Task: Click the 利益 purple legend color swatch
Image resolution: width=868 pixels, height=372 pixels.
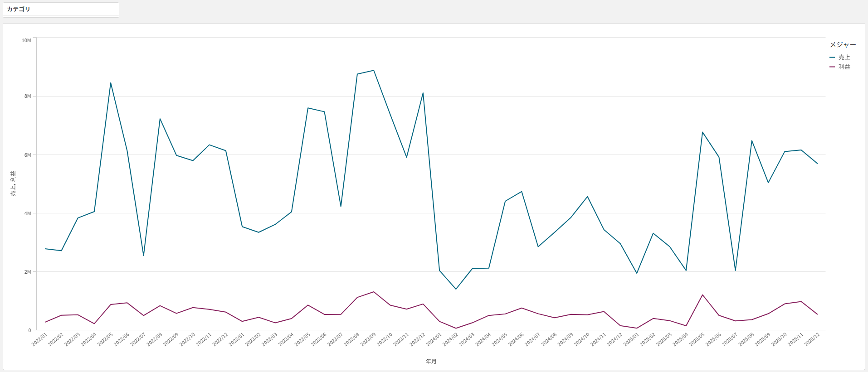Action: [x=832, y=67]
